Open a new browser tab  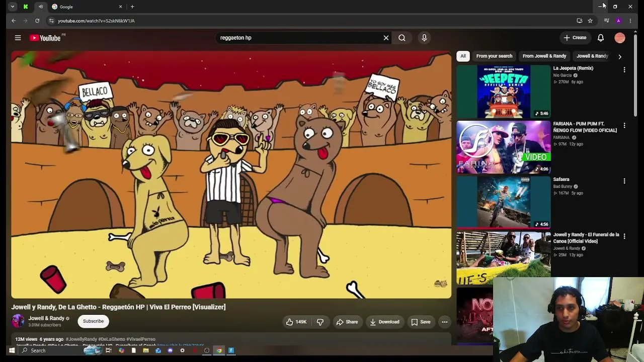tap(132, 7)
